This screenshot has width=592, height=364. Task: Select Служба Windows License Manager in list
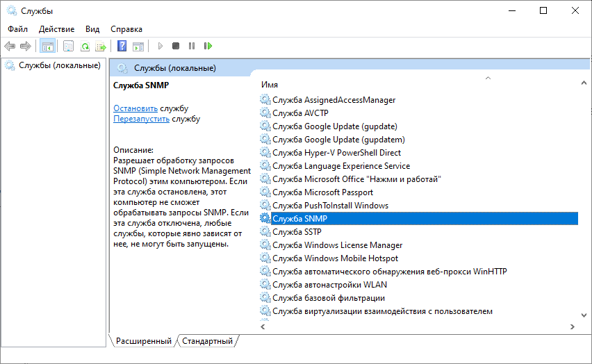[337, 245]
